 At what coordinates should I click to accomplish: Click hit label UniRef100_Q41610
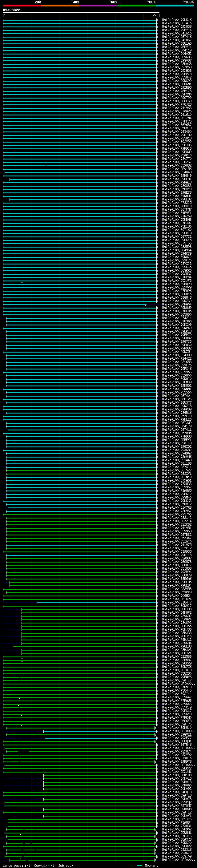click(x=176, y=115)
